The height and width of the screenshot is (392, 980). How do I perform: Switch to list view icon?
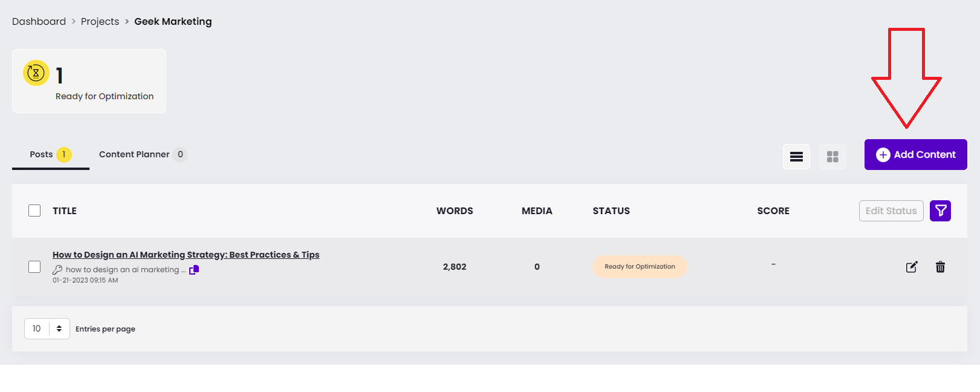pos(796,157)
